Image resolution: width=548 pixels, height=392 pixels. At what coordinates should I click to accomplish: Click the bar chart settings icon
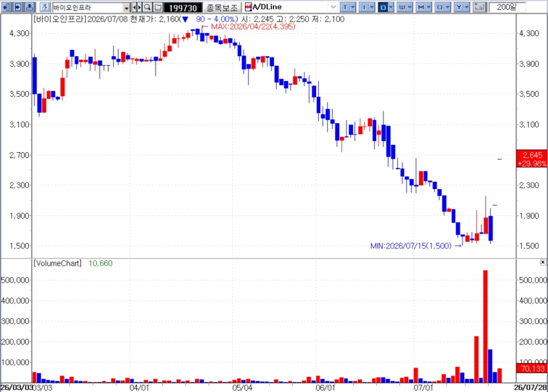tap(479, 7)
